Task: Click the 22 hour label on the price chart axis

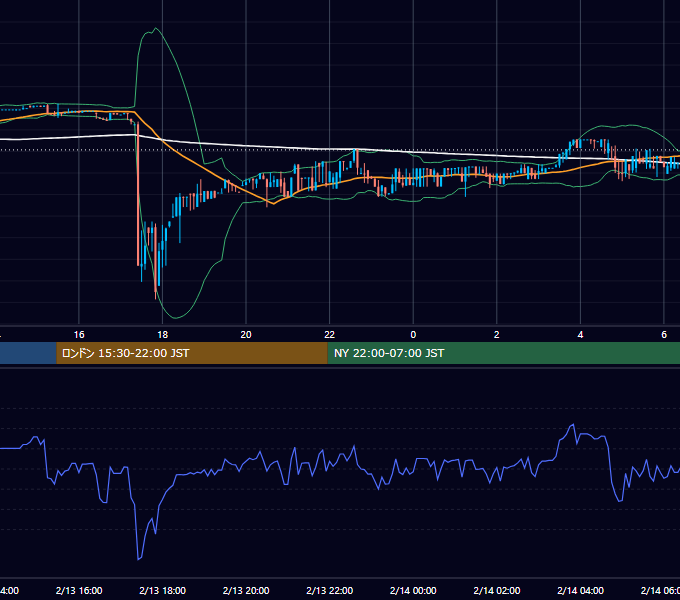Action: click(x=330, y=335)
